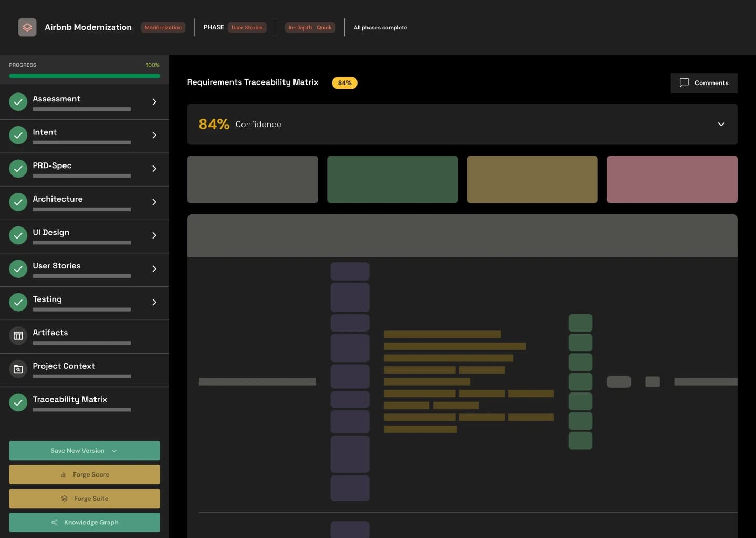Select Traceability Matrix in the sidebar
This screenshot has width=756, height=538.
coord(85,403)
